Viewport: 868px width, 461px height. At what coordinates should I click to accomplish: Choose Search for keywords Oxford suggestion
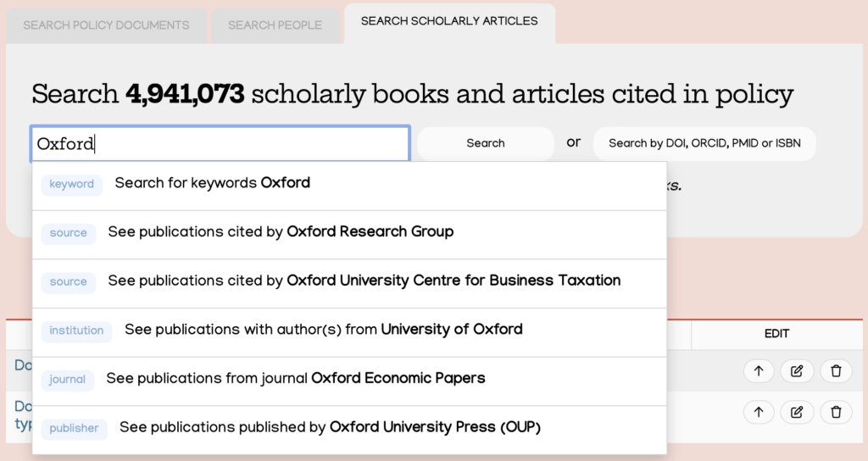tap(349, 186)
